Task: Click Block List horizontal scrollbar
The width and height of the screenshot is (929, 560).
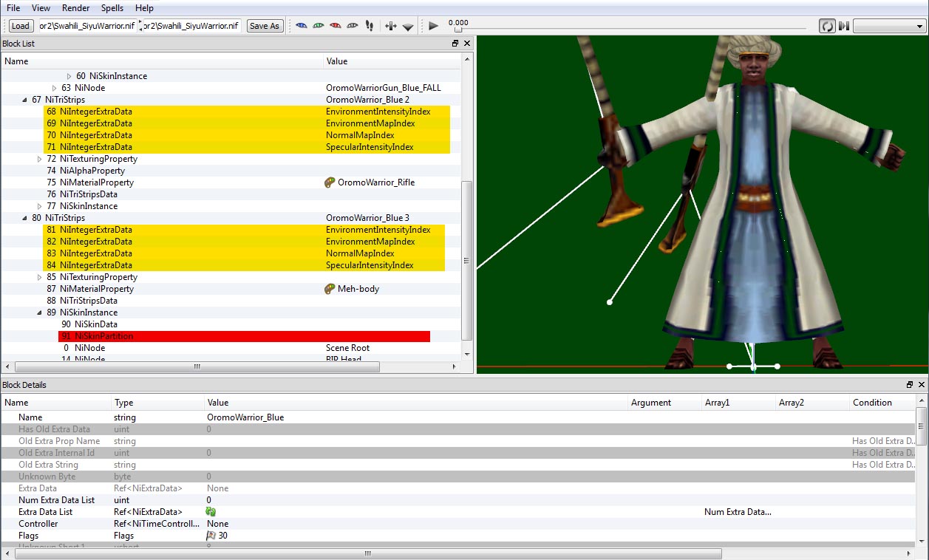Action: click(x=197, y=366)
